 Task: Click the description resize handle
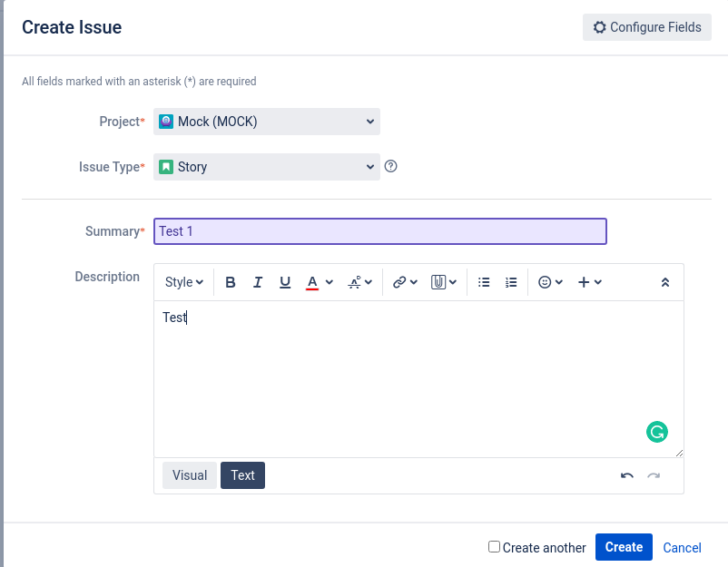pos(679,453)
